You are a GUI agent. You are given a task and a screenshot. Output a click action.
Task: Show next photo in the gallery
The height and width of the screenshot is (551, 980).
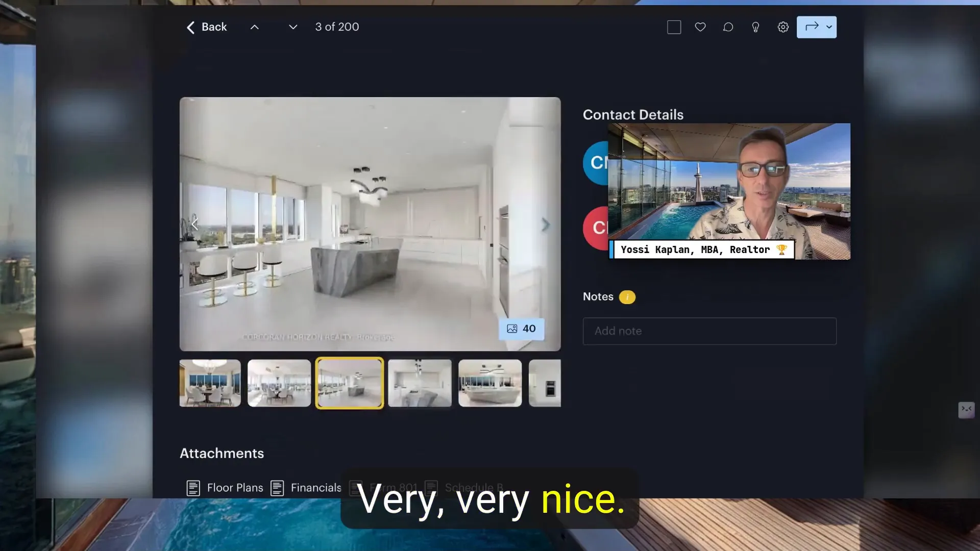546,224
